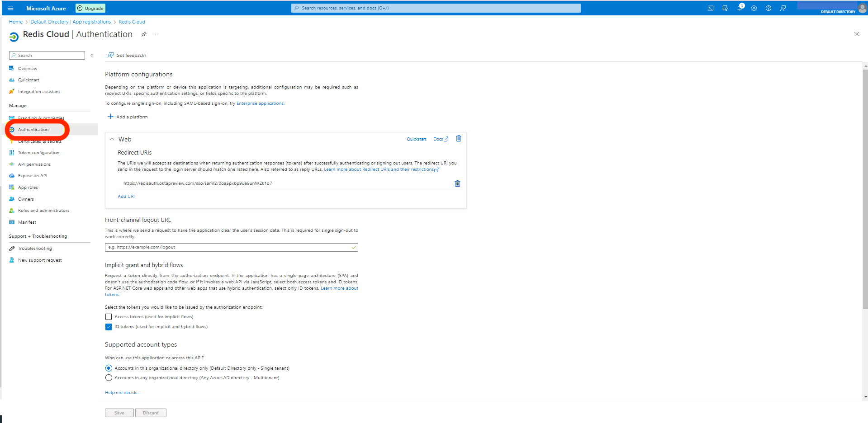868x423 pixels.
Task: Open the hamburger portal menu
Action: pyautogui.click(x=10, y=8)
